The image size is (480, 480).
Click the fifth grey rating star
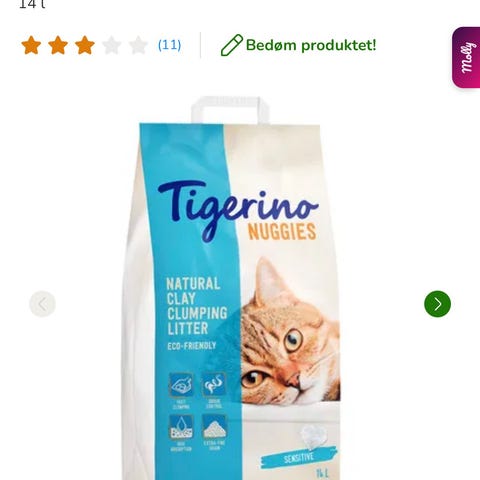click(x=138, y=45)
